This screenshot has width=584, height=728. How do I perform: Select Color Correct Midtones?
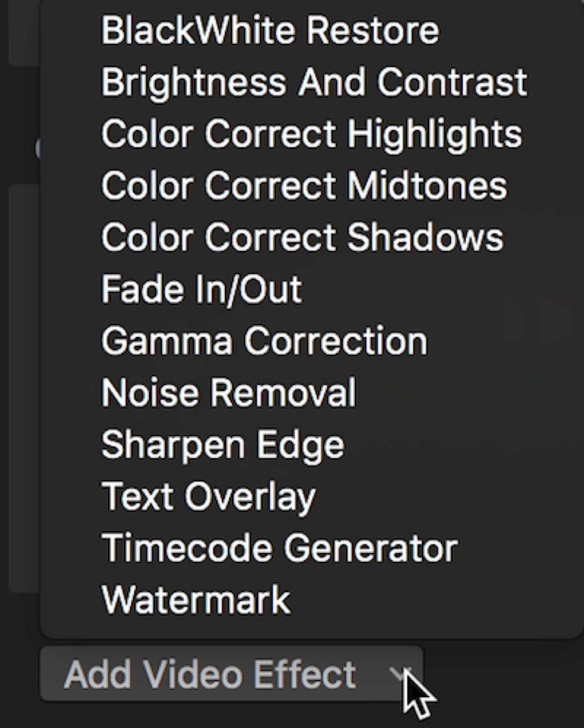pos(304,185)
